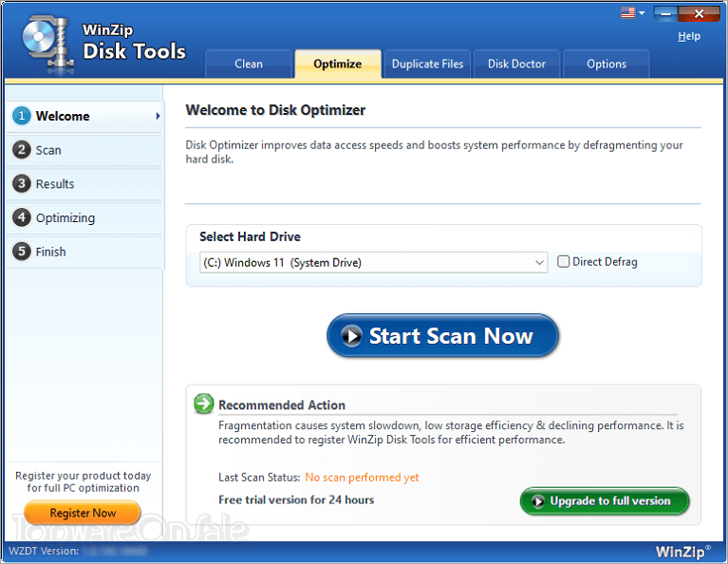The image size is (728, 564).
Task: Click the step 1 number icon
Action: click(22, 116)
